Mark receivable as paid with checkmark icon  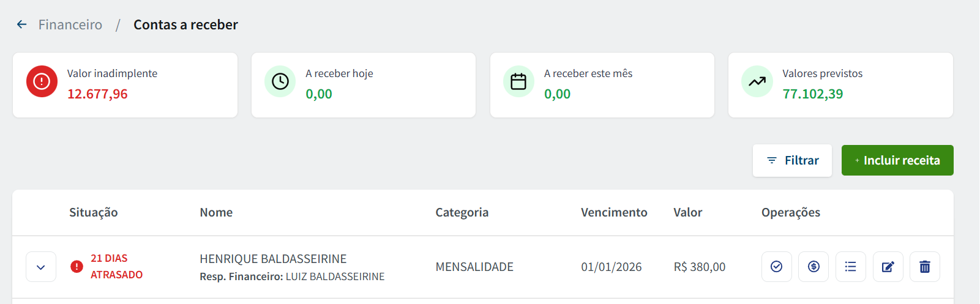(x=777, y=267)
